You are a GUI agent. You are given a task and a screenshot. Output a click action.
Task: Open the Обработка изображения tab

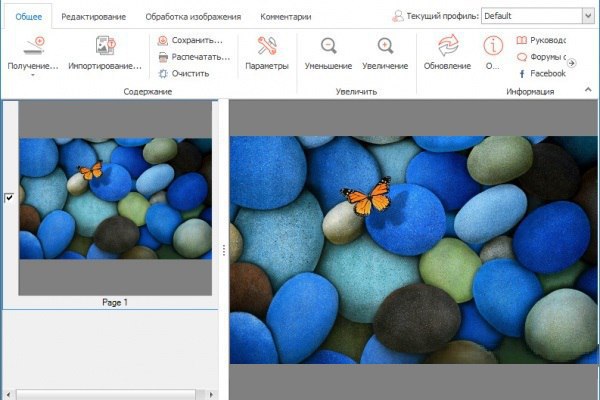193,17
